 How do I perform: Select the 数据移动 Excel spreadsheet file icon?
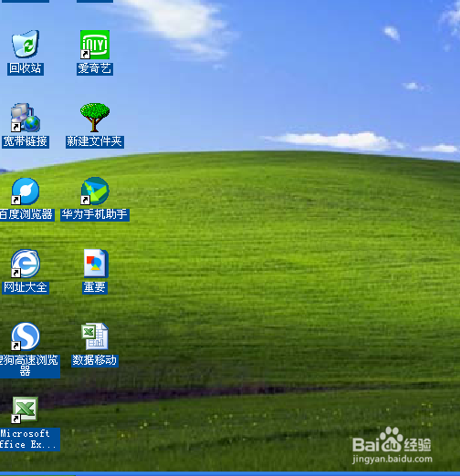tap(95, 336)
